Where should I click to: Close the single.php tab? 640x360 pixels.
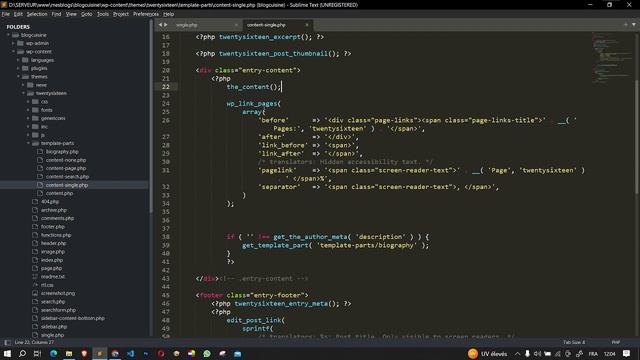(236, 25)
